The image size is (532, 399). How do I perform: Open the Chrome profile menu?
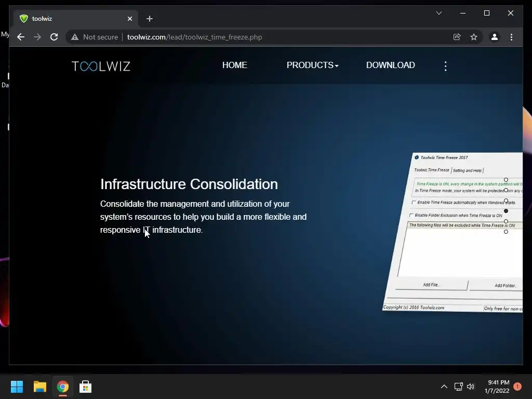tap(495, 37)
